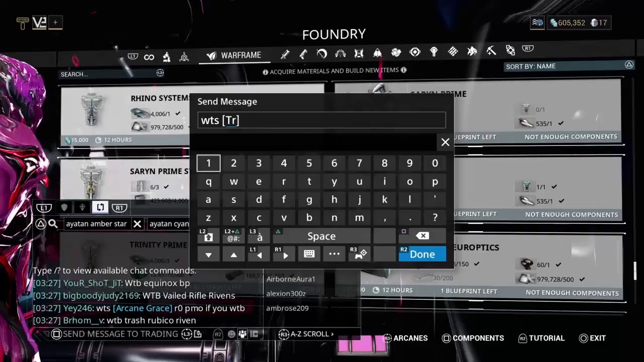The width and height of the screenshot is (644, 362).
Task: Tap the 1 key on keyboard
Action: 208,163
